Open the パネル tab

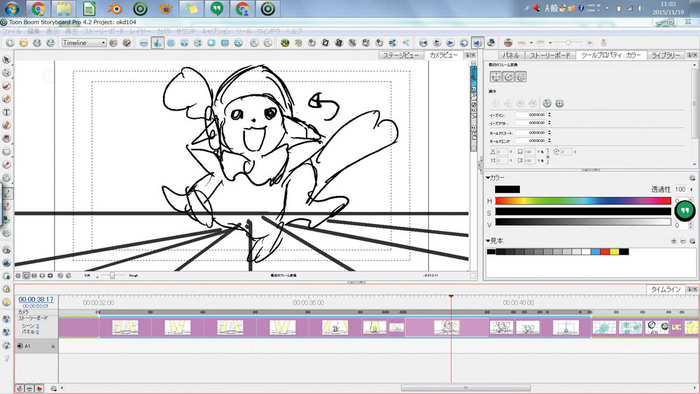pos(510,55)
